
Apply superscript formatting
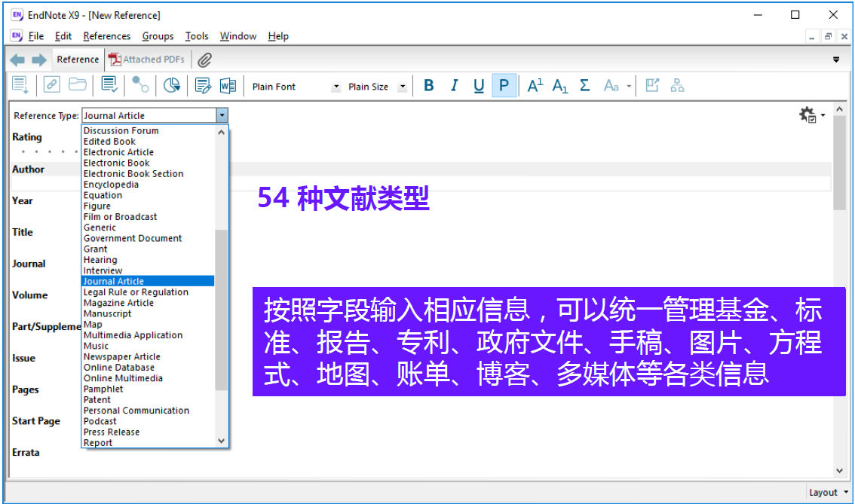(x=535, y=86)
